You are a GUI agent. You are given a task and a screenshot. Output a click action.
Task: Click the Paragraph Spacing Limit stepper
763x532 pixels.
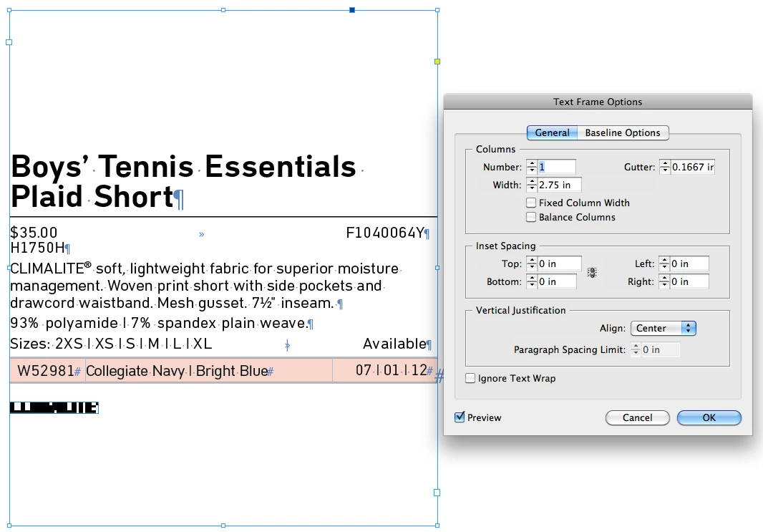pyautogui.click(x=636, y=349)
